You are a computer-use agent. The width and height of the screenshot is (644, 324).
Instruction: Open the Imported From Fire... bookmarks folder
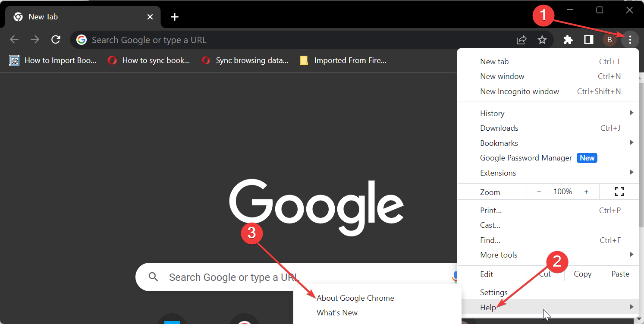coord(343,60)
